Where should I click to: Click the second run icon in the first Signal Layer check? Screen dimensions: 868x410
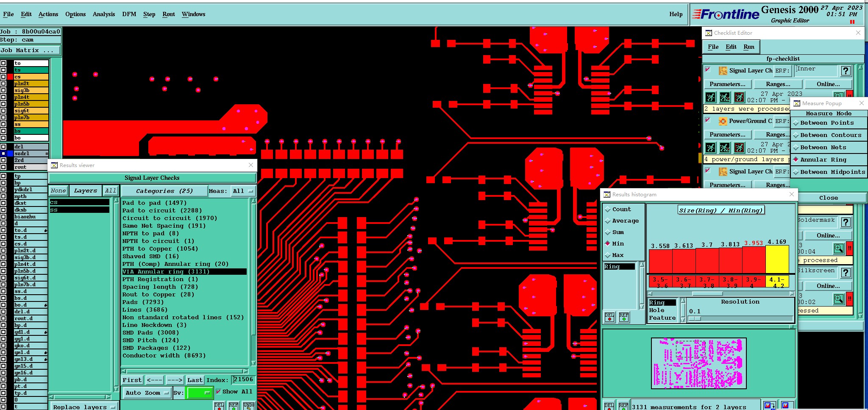pos(725,97)
